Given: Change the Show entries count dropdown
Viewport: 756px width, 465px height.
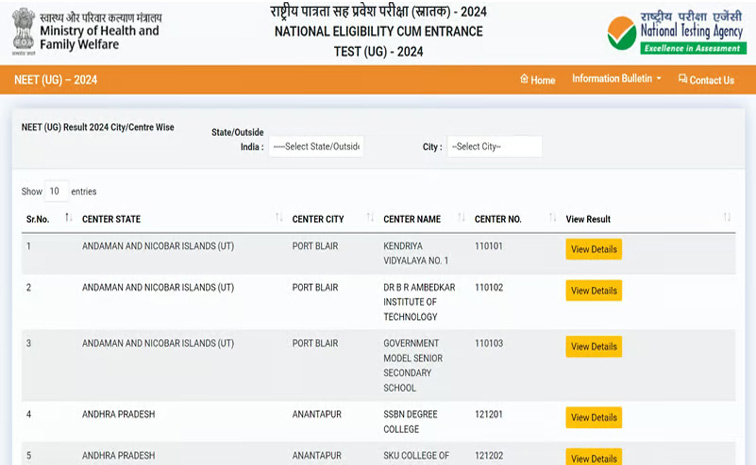Looking at the screenshot, I should 56,191.
